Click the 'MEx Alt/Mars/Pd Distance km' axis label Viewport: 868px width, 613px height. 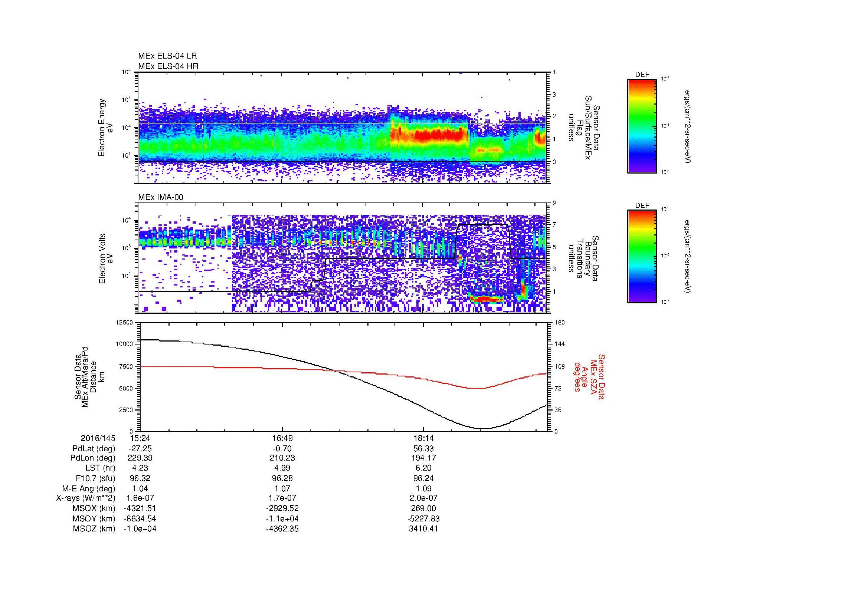pos(89,376)
